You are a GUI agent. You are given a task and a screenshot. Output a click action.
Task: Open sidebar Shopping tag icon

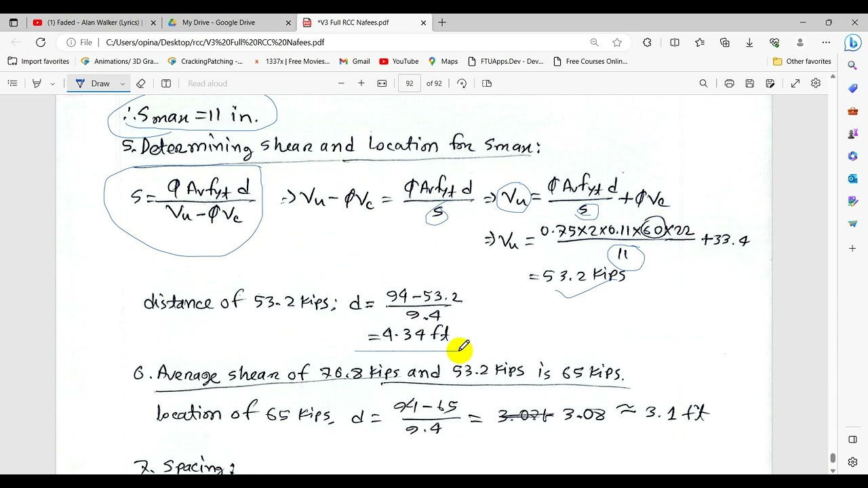(x=852, y=89)
